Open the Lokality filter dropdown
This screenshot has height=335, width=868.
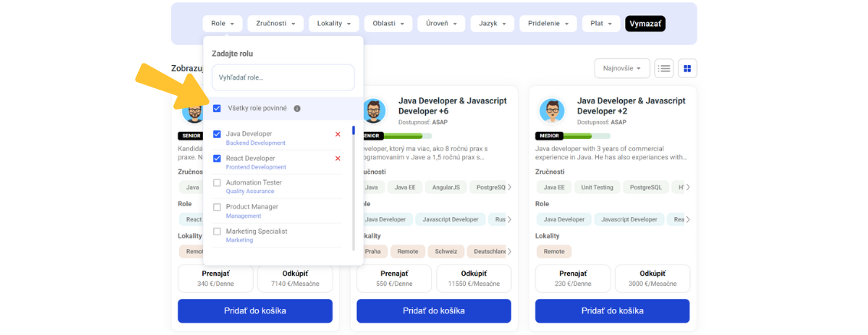pos(334,24)
